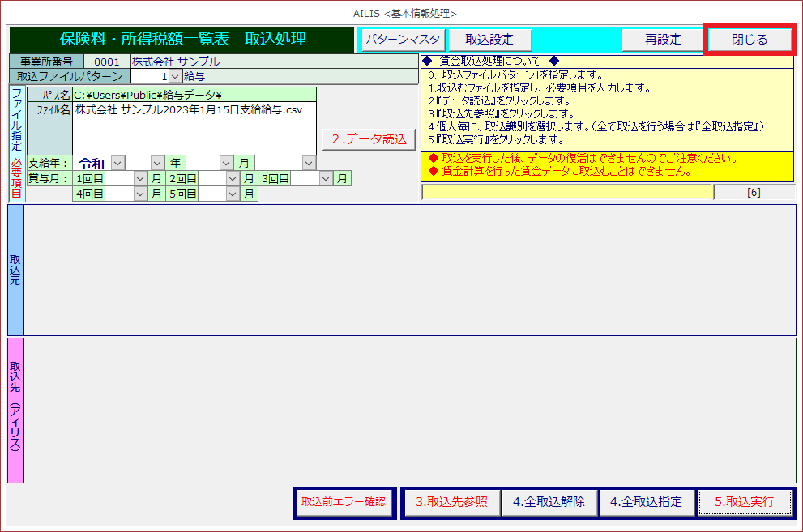Screen dimensions: 803x532
Task: Open 取込前エラー確認
Action: (x=344, y=502)
